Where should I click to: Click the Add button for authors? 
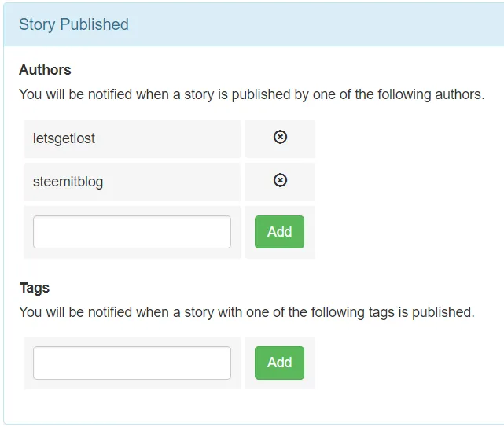(279, 232)
